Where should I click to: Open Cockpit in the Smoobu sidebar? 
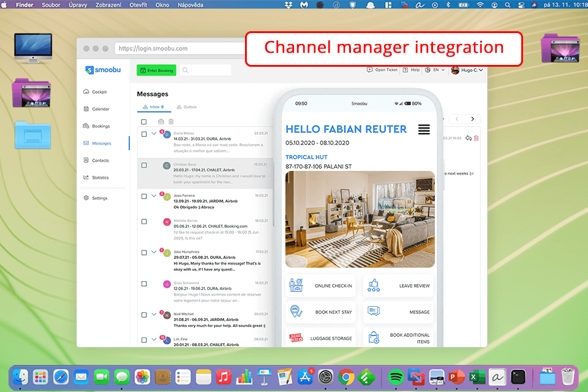click(x=96, y=92)
